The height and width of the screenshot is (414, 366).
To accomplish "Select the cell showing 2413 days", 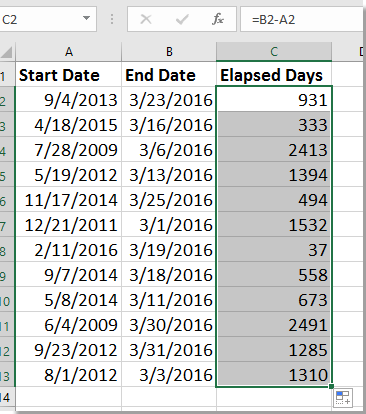I will [274, 150].
